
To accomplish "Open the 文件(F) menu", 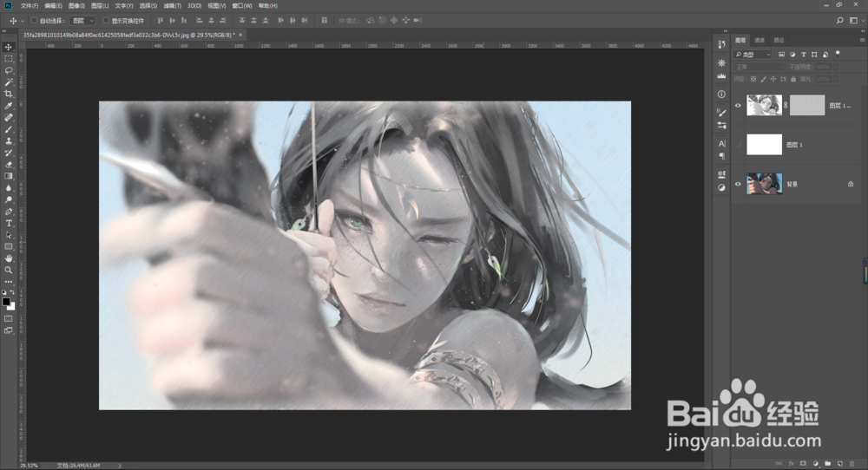I will [x=30, y=5].
